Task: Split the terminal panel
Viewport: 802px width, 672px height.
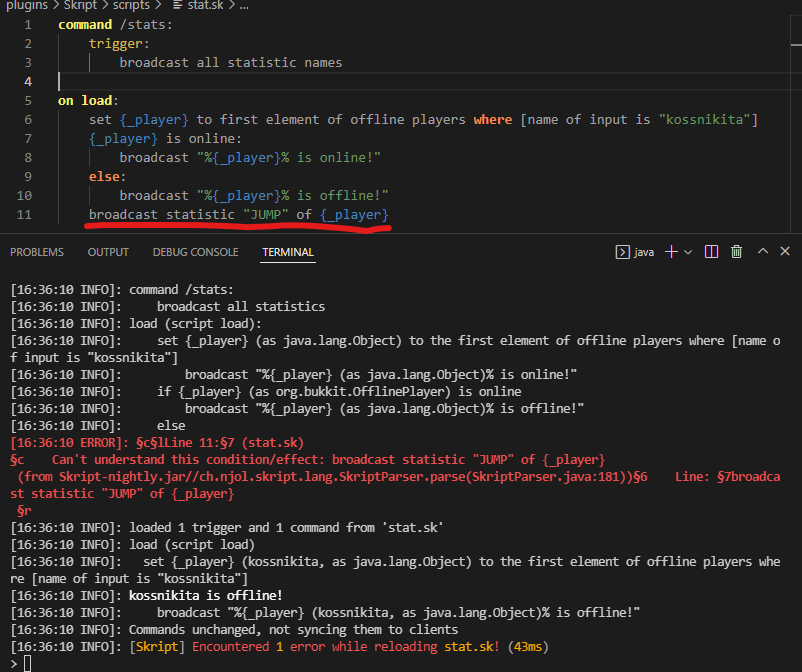Action: tap(711, 252)
